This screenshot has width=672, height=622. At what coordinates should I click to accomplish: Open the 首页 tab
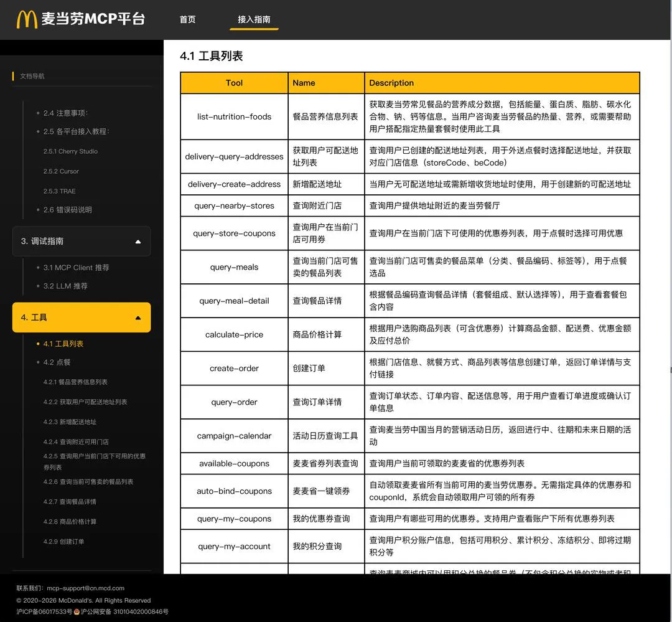pyautogui.click(x=187, y=19)
